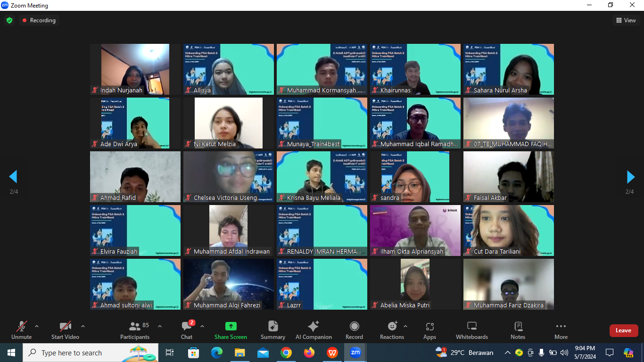Open Google Chrome from the taskbar
This screenshot has height=362, width=644.
(x=286, y=353)
